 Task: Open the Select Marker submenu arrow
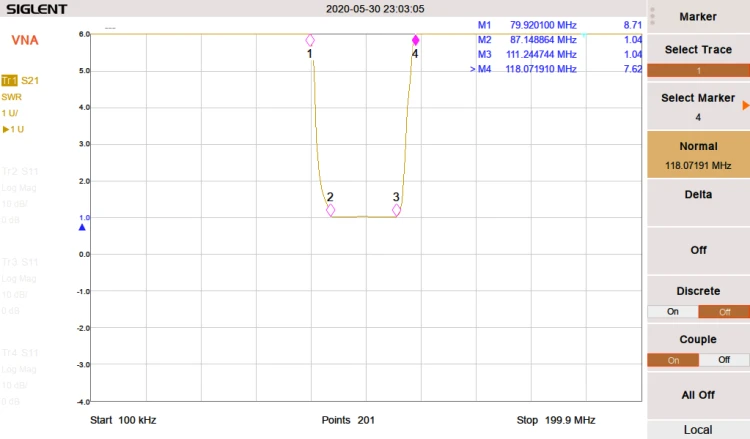click(x=745, y=105)
